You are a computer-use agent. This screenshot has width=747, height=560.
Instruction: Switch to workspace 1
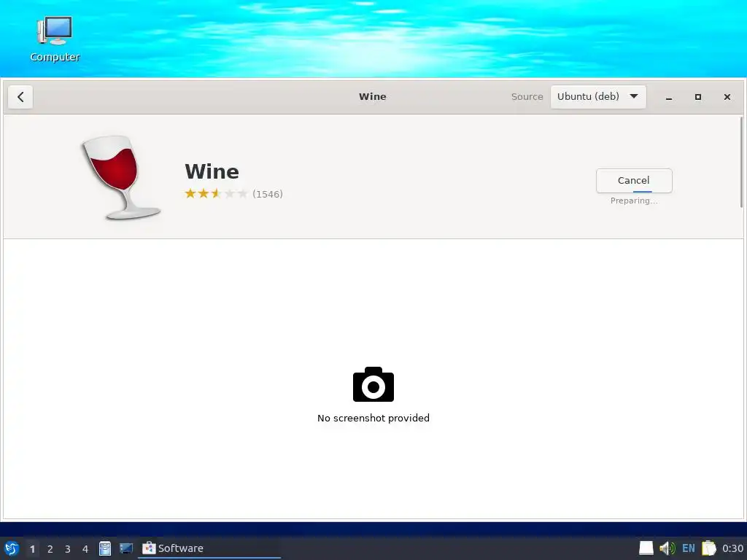32,549
